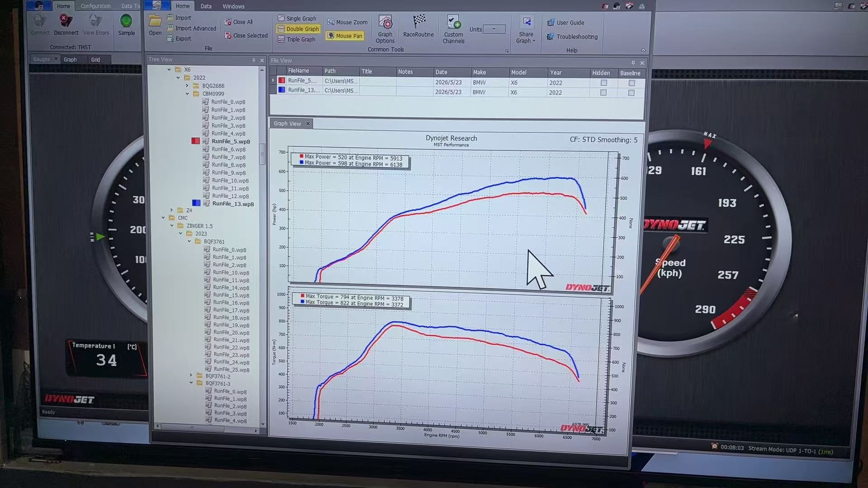This screenshot has height=488, width=868.
Task: Open the Common Tools dialog launcher
Action: 507,51
